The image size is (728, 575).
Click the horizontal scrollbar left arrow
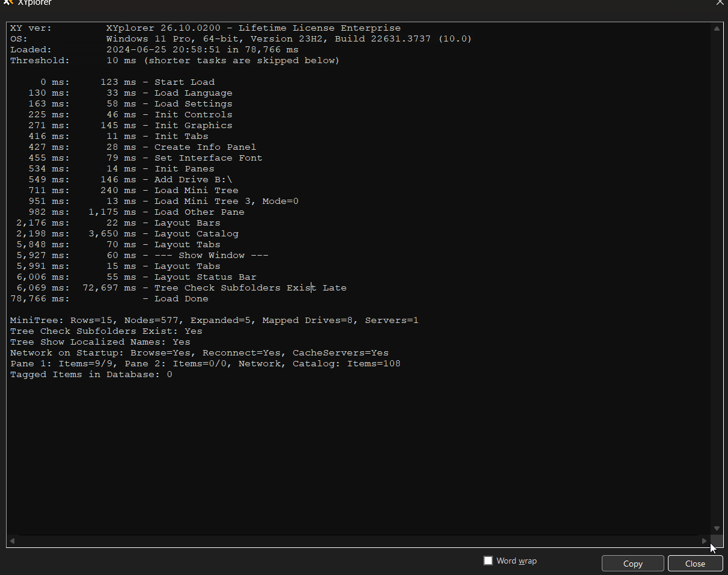click(12, 541)
